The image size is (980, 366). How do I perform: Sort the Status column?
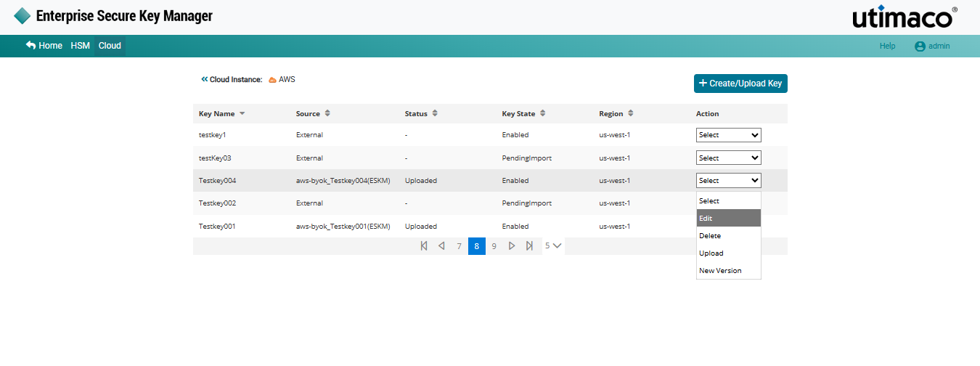[435, 113]
